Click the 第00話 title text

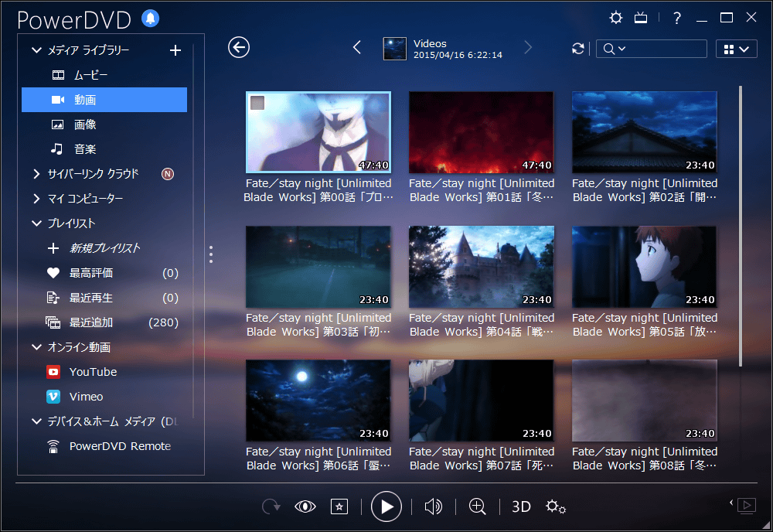click(x=318, y=190)
